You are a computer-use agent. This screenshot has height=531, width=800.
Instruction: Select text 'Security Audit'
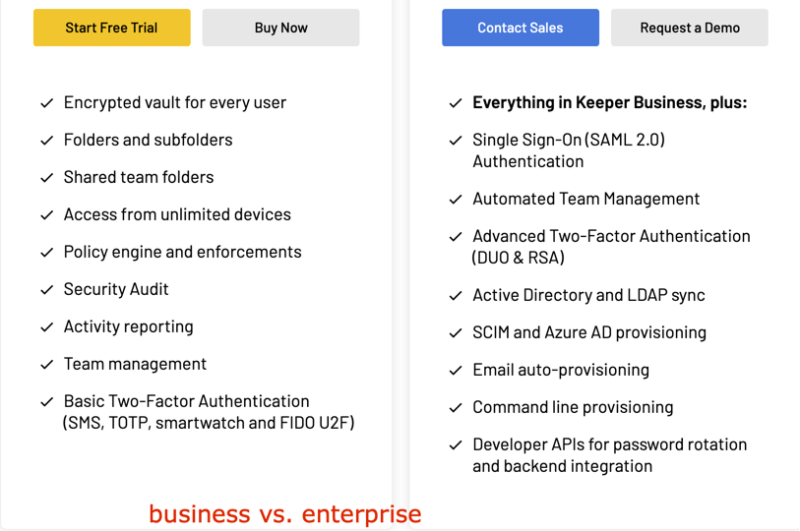[x=116, y=289]
